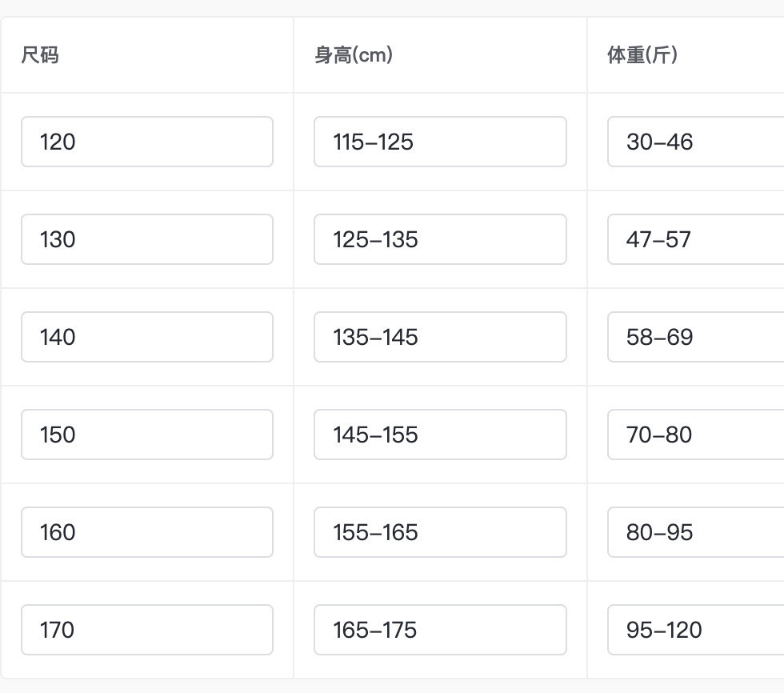Focus the height field showing 155-165
The width and height of the screenshot is (784, 693).
click(440, 532)
